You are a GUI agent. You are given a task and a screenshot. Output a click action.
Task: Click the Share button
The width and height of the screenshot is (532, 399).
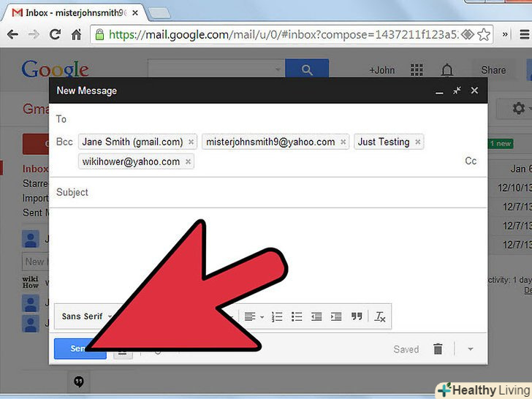click(x=493, y=70)
